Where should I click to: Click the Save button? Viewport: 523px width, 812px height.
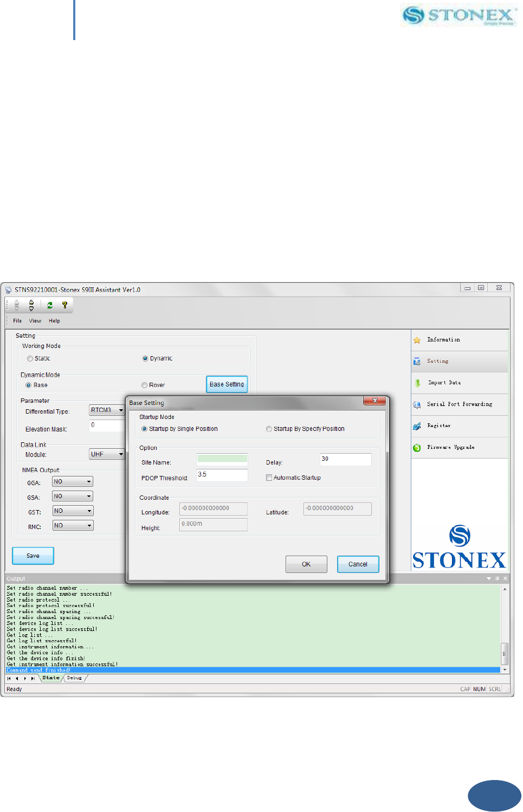[33, 556]
